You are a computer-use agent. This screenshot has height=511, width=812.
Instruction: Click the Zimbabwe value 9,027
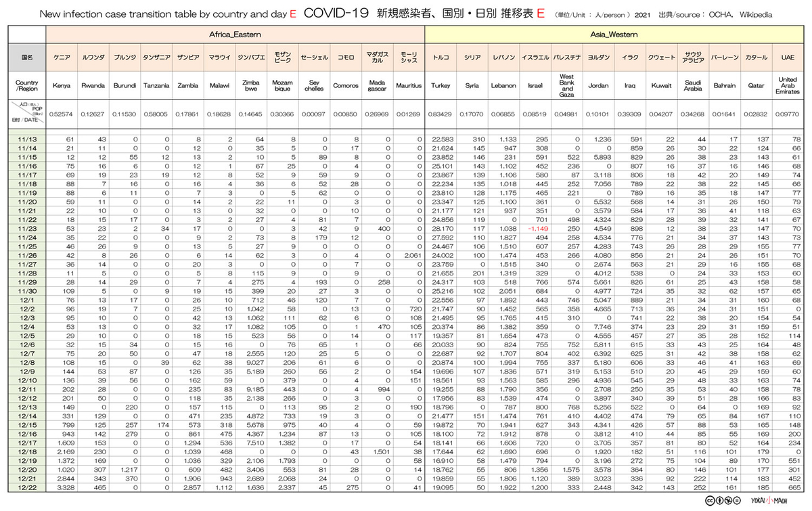pyautogui.click(x=254, y=361)
